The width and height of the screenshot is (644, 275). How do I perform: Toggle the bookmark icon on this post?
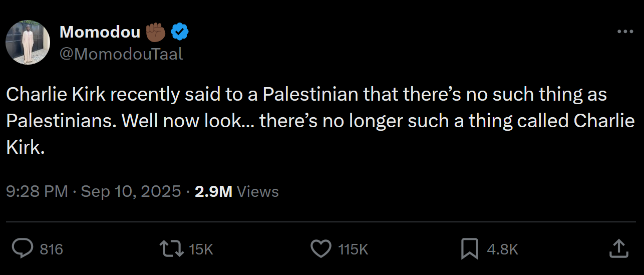(469, 248)
